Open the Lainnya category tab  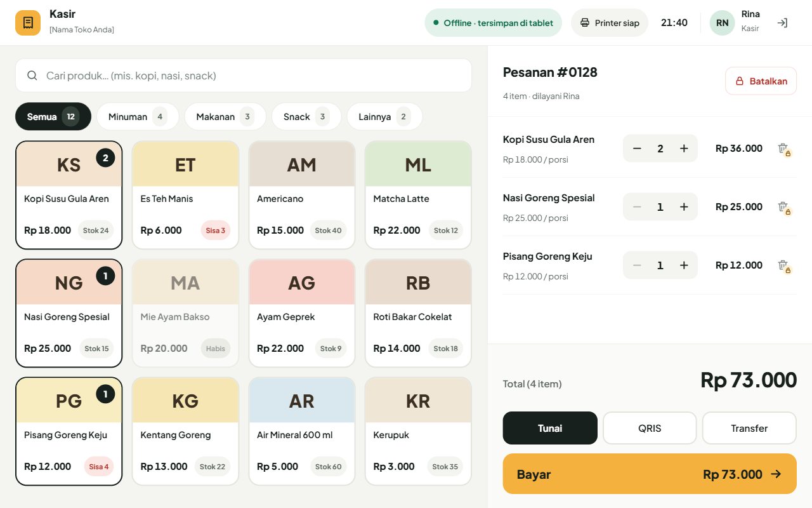coord(384,117)
